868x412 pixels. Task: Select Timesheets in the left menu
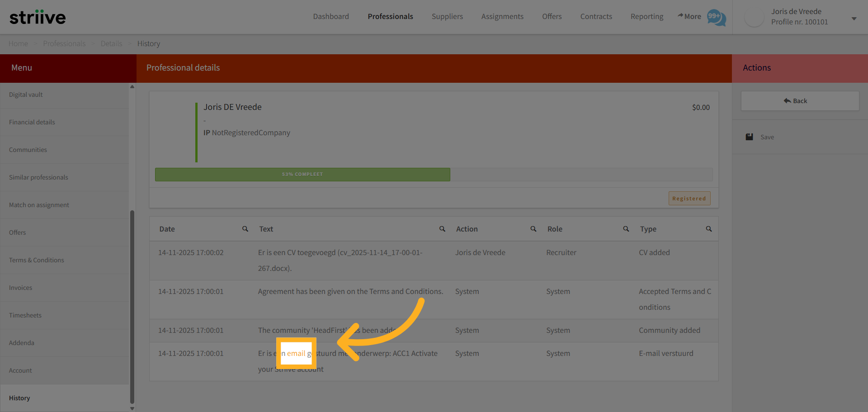[25, 315]
